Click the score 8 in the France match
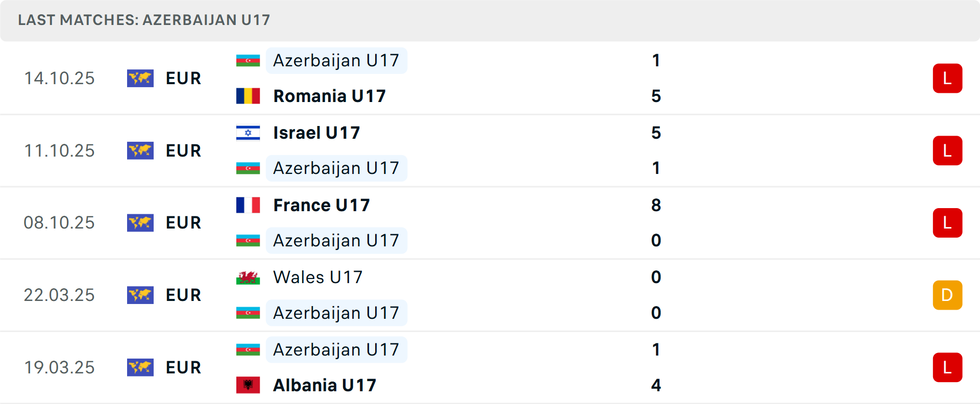980x404 pixels. pyautogui.click(x=656, y=205)
